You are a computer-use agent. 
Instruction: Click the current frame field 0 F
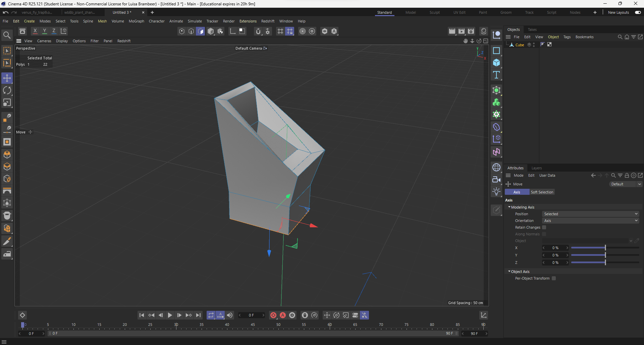[x=251, y=315]
